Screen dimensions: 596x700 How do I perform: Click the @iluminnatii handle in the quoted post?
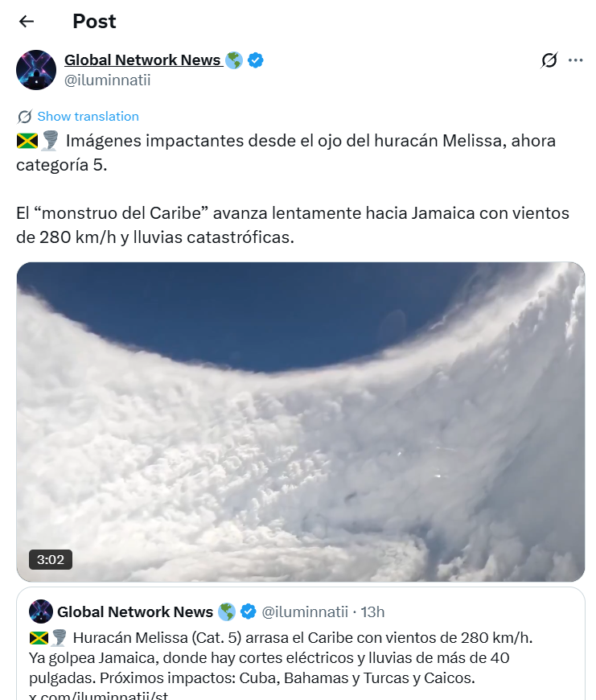(307, 611)
